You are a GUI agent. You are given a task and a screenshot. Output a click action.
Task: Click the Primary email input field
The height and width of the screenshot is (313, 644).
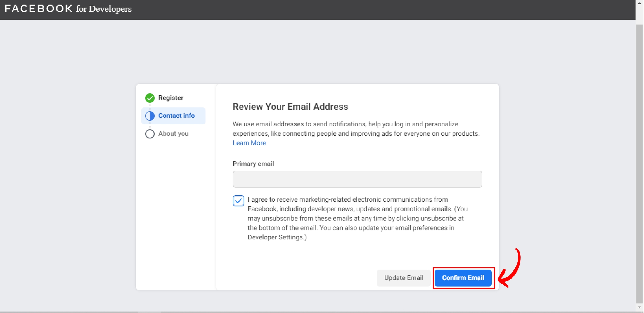(357, 179)
